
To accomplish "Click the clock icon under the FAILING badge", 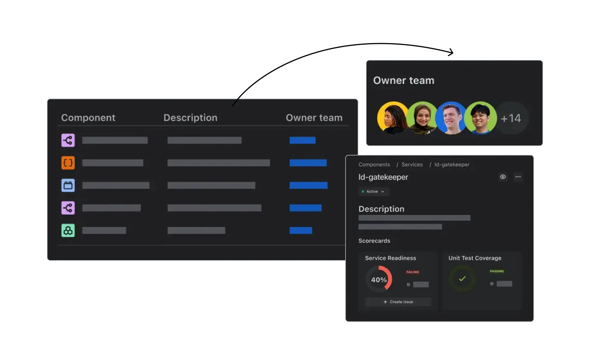I will pos(408,284).
